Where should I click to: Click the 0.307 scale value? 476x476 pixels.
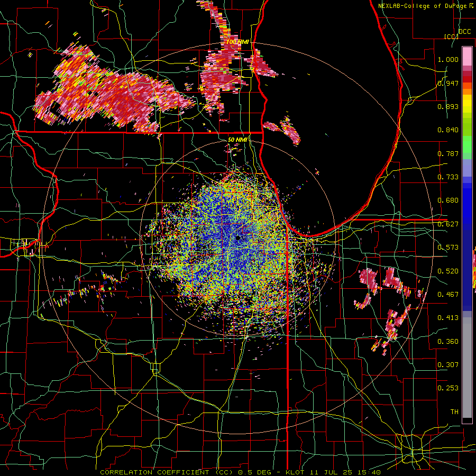(x=448, y=365)
